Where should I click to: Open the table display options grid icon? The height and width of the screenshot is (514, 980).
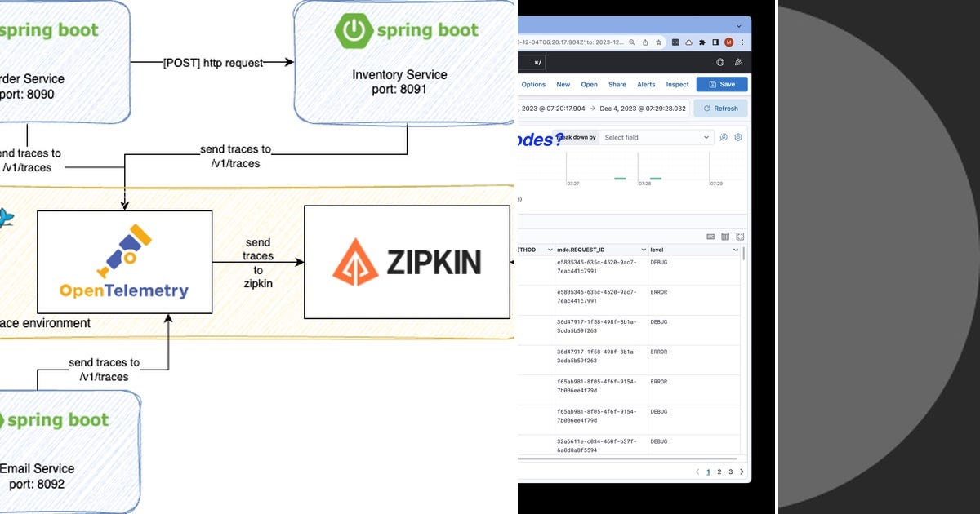click(x=725, y=237)
